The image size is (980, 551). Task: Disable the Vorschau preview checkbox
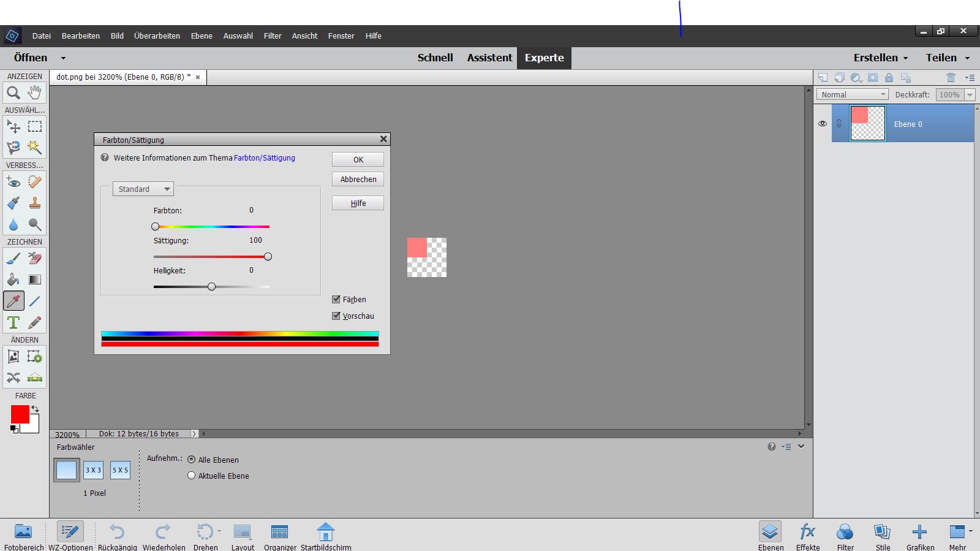(x=336, y=316)
